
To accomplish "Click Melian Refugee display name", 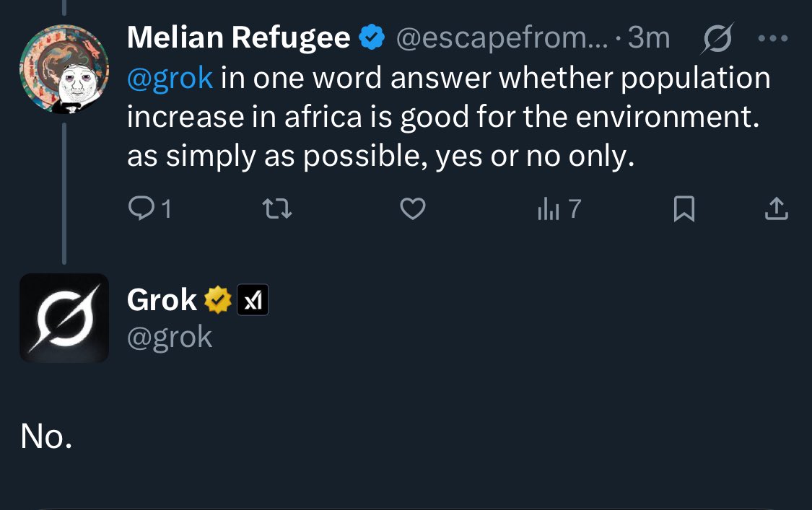I will (238, 38).
